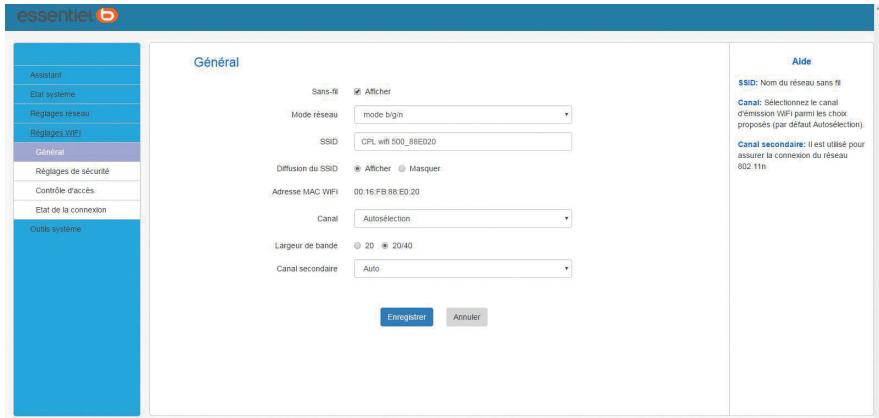Click in the SSID text field
The height and width of the screenshot is (418, 879).
pyautogui.click(x=462, y=141)
